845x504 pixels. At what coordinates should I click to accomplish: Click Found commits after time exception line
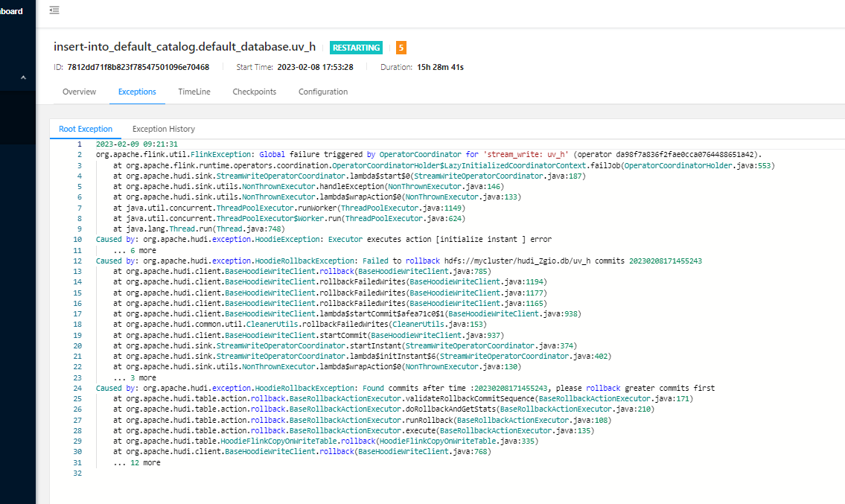click(x=405, y=388)
